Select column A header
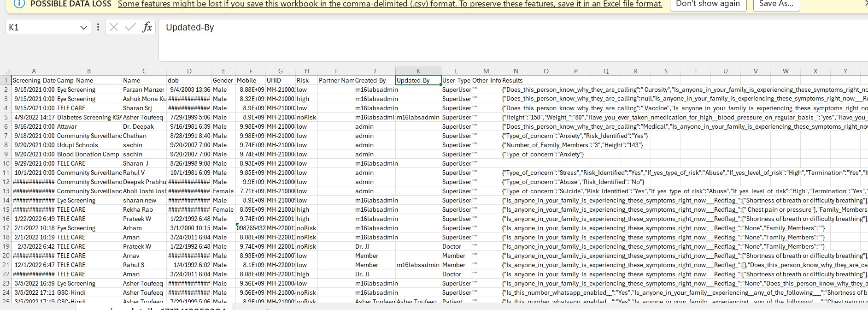Image resolution: width=868 pixels, height=310 pixels. pyautogui.click(x=34, y=71)
